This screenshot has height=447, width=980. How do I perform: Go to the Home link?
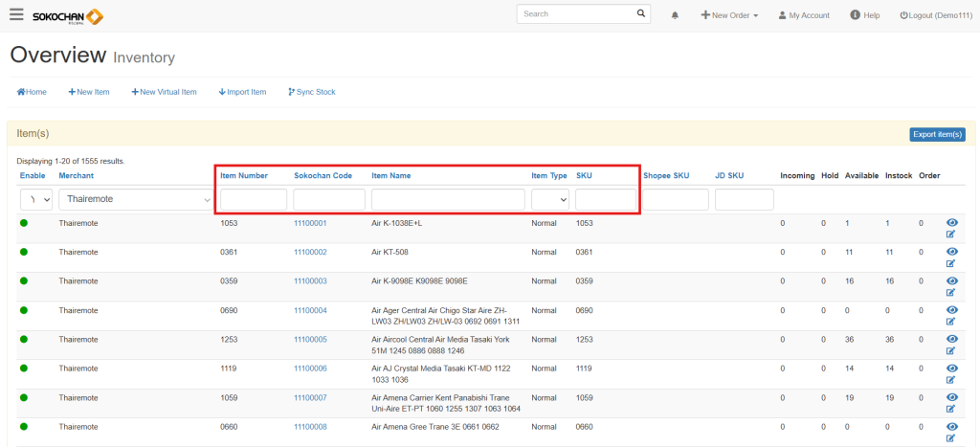click(32, 92)
